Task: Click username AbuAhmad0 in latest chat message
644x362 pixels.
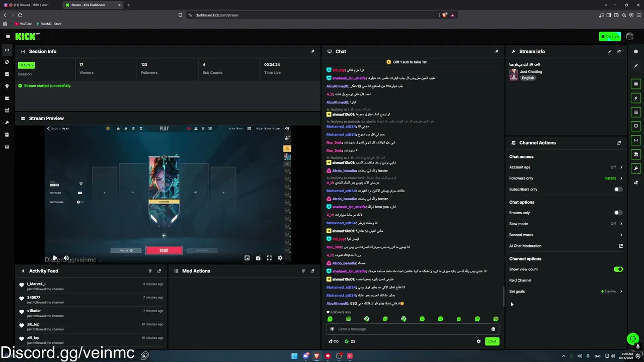Action: click(x=338, y=304)
